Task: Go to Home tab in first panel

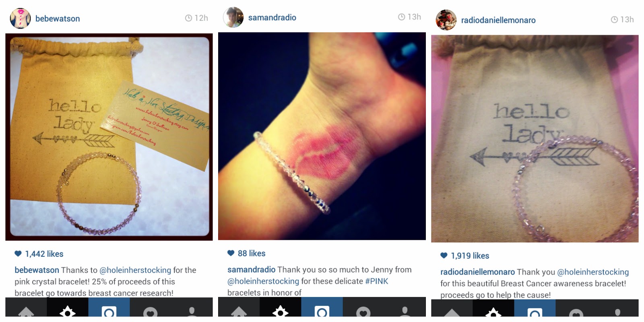Action: pos(26,309)
